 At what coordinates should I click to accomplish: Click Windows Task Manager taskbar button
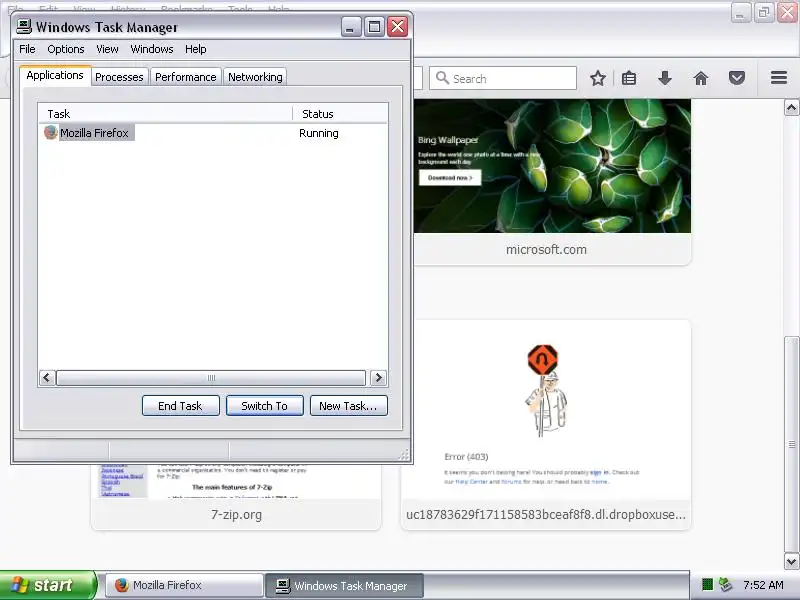pos(344,586)
